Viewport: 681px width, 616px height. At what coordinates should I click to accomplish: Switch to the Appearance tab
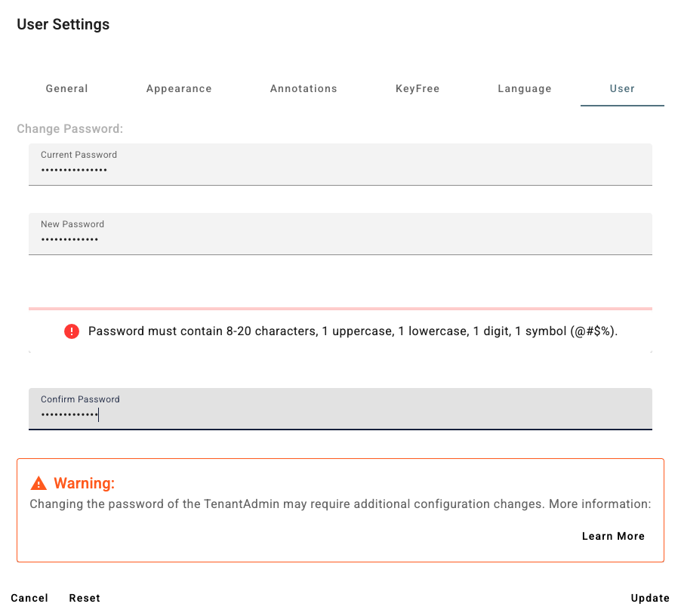179,89
